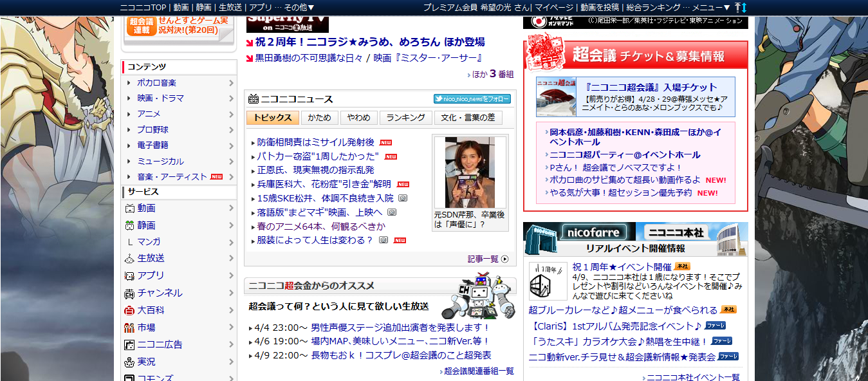Click the 実況 icon in the sidebar
868x381 pixels.
point(129,362)
